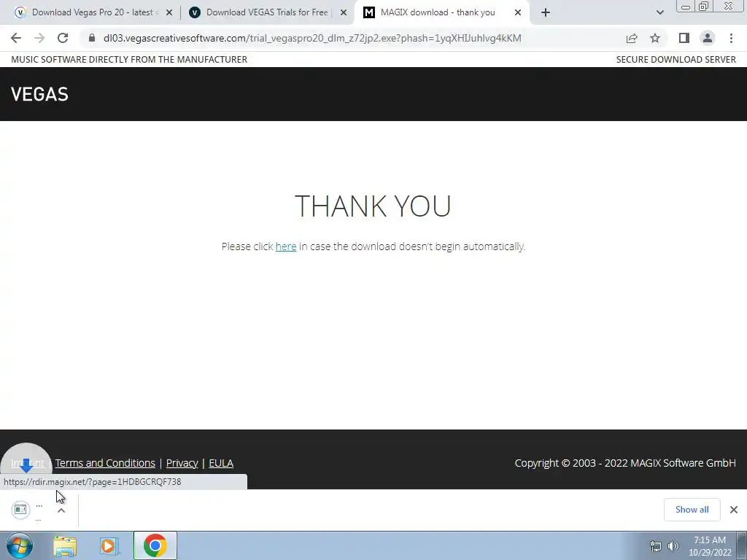Open the network tray icon
747x560 pixels.
656,546
